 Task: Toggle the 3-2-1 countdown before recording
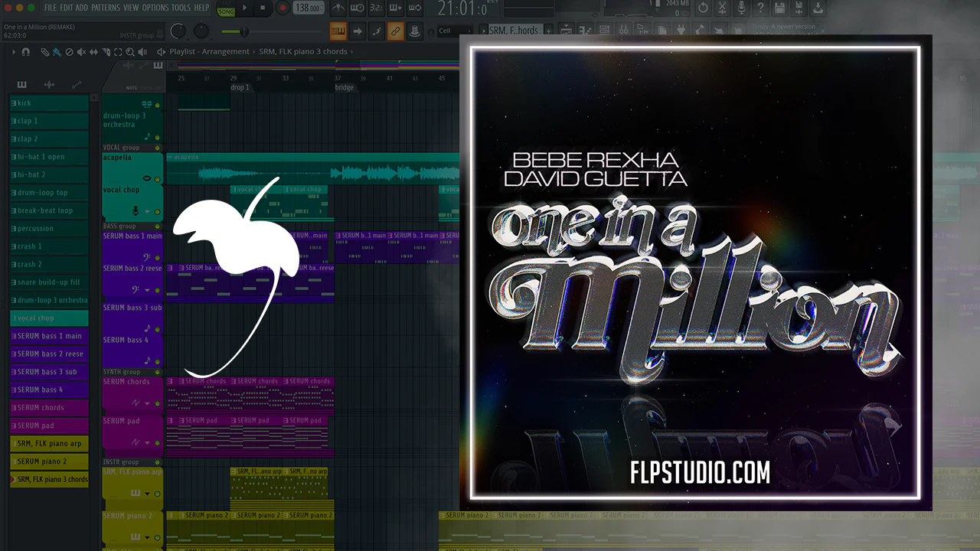point(376,8)
